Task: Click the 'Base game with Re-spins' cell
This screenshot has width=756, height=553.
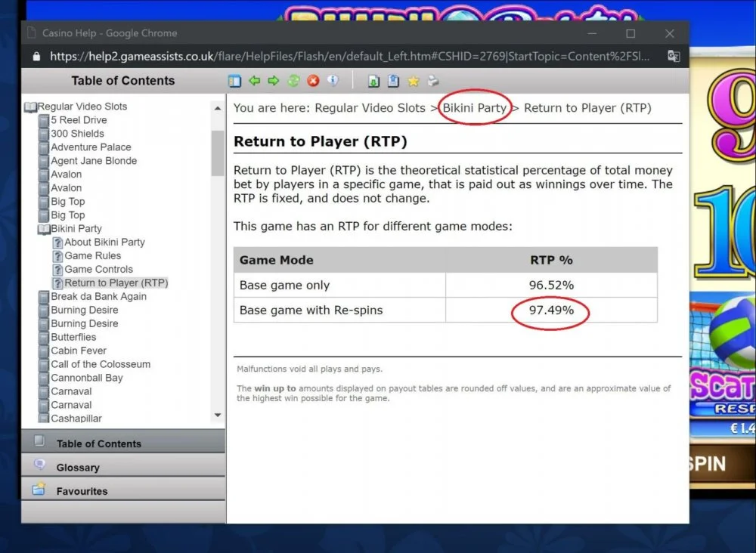Action: (339, 310)
